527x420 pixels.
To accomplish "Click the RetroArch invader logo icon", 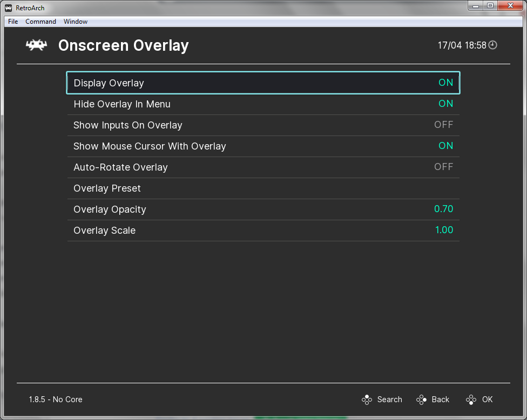I will (x=36, y=45).
